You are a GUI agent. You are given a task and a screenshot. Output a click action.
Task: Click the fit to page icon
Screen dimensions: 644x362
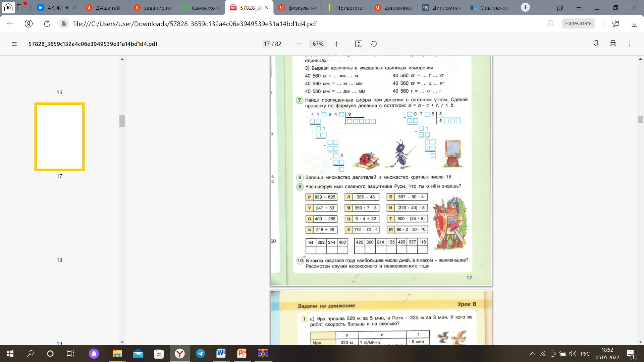[359, 44]
